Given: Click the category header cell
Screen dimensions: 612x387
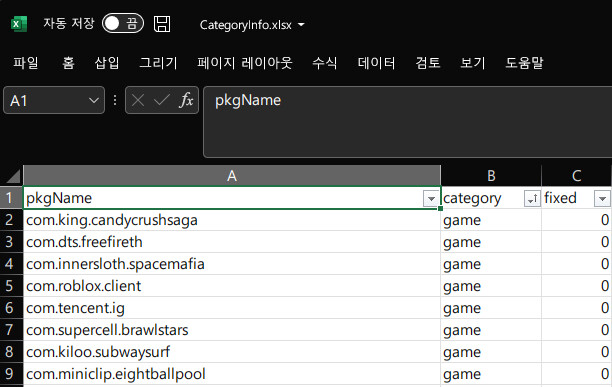Looking at the screenshot, I should coord(491,198).
